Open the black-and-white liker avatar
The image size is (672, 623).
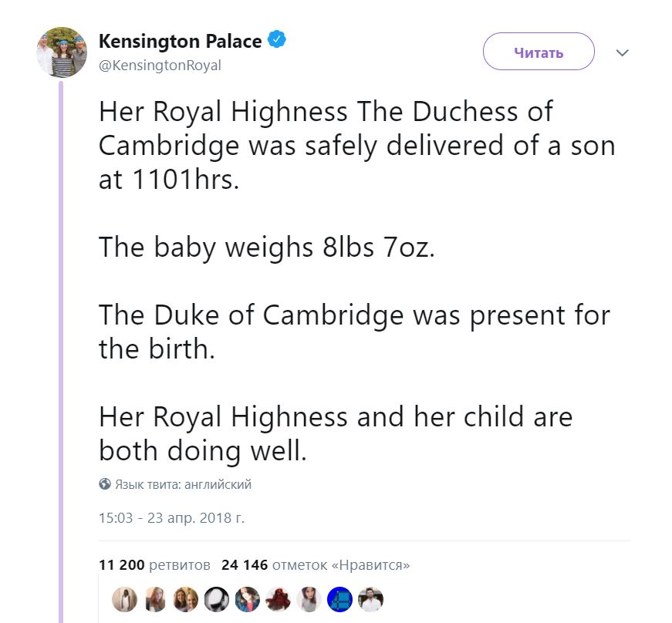tap(217, 600)
